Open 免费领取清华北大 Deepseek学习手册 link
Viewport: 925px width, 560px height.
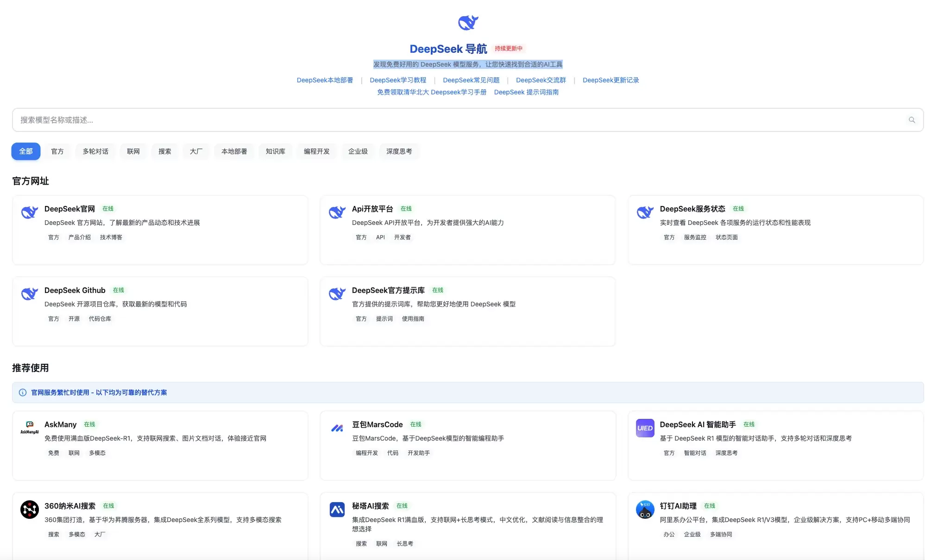[x=432, y=92]
